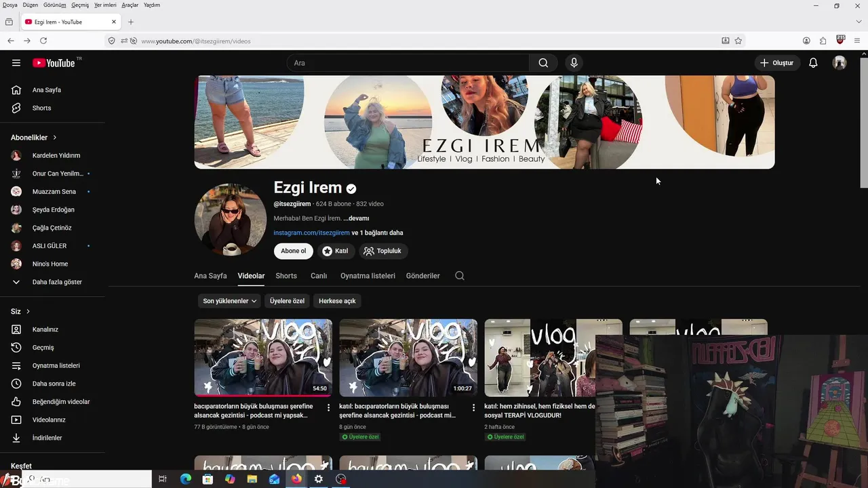Image resolution: width=868 pixels, height=488 pixels.
Task: Click the YouTube search input field
Action: 408,63
